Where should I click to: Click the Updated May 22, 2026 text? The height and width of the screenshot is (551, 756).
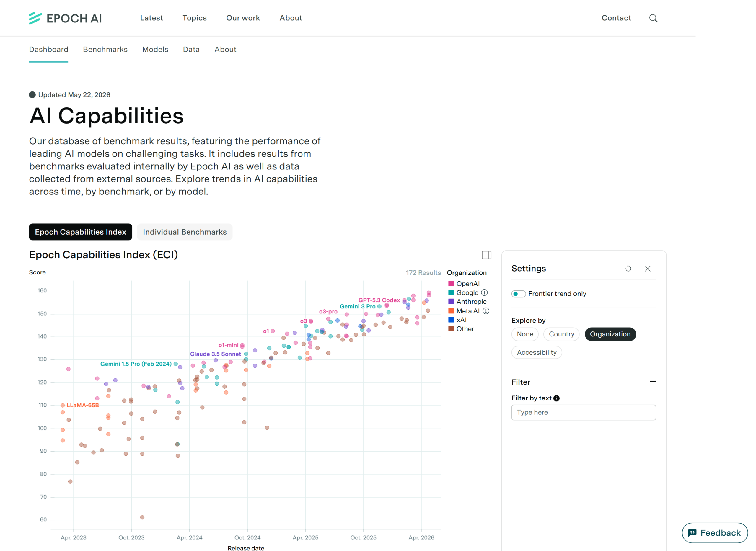(x=74, y=95)
